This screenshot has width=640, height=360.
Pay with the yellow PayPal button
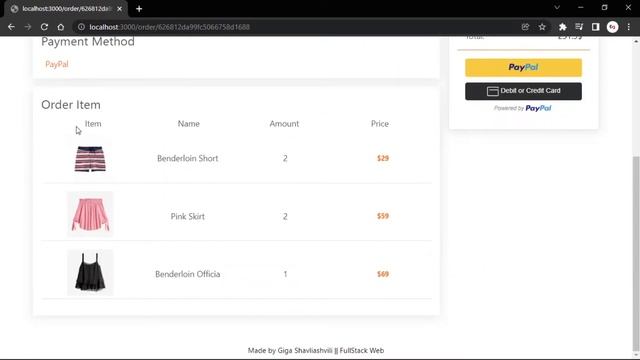tap(523, 67)
